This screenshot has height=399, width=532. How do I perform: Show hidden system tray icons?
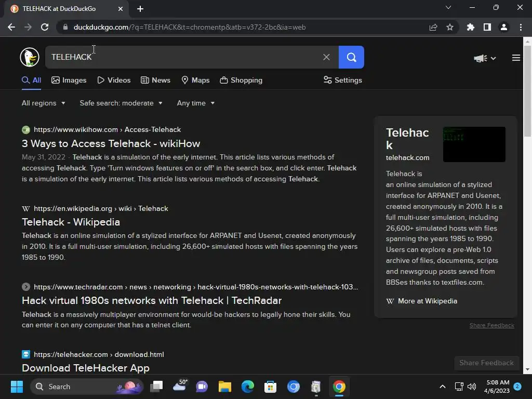click(443, 387)
